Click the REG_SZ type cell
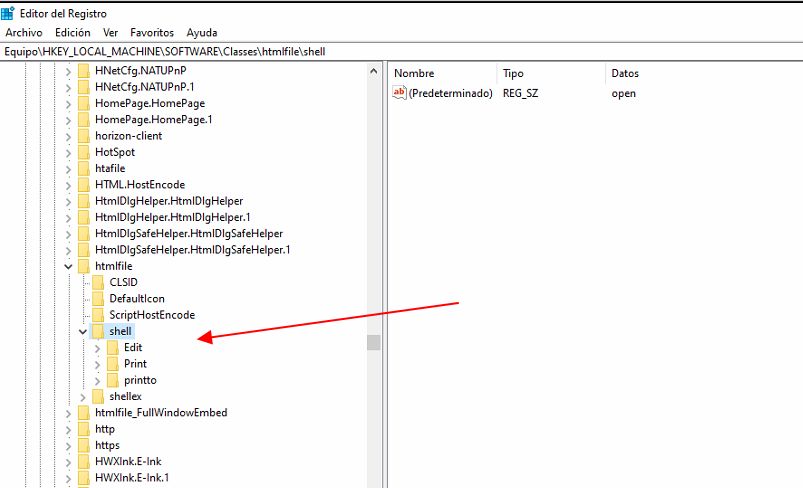 tap(520, 93)
